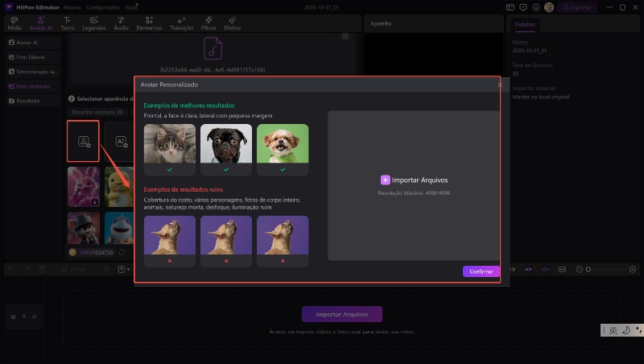Select the pink bunny avatar thumbnail
The image size is (644, 364).
click(x=84, y=186)
